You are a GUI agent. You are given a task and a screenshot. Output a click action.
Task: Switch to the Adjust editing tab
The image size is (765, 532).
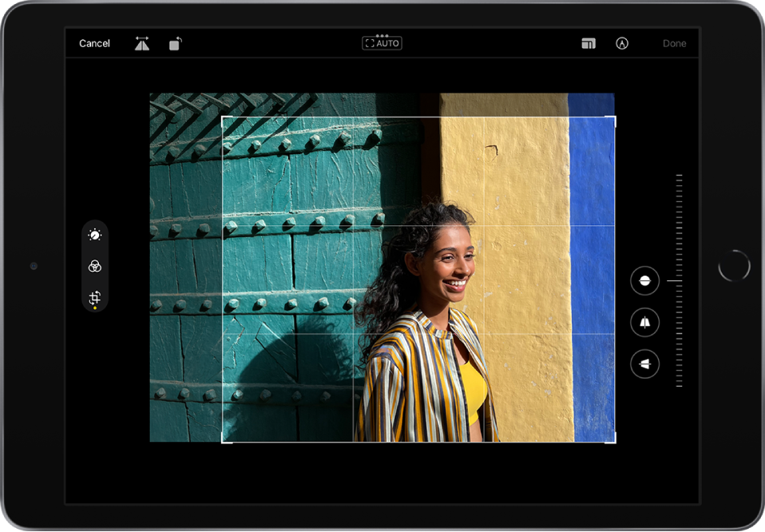[94, 234]
